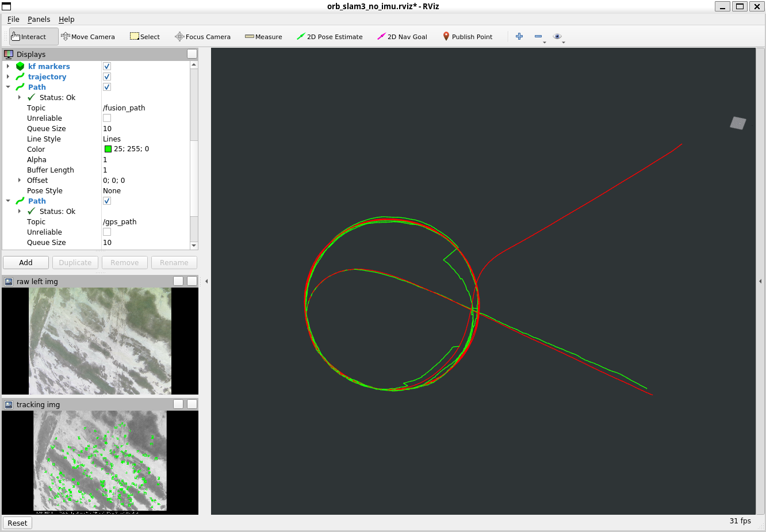Click the green Color swatch 25; 255; 0
Screen dimensions: 766x532
(108, 149)
